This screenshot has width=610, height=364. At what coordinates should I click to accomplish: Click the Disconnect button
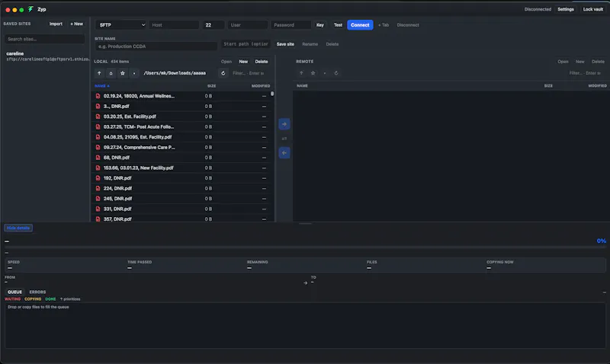408,25
